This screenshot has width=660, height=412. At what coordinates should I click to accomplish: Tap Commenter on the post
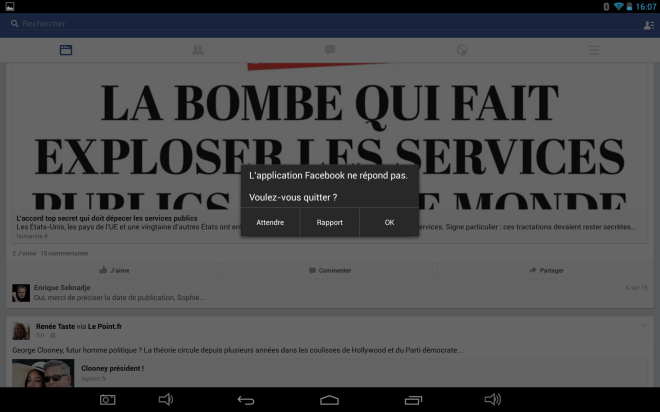(330, 270)
